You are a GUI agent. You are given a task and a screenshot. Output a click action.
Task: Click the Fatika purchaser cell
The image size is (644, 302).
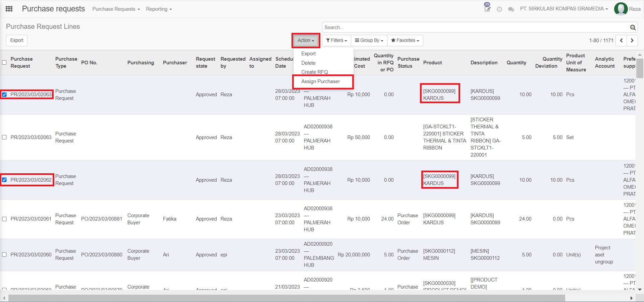(169, 219)
